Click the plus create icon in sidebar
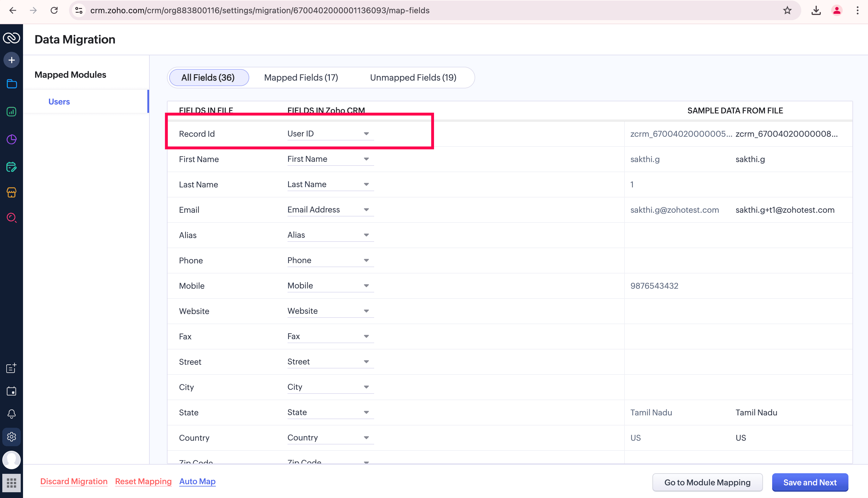Screen dimensions: 868x498 [12, 60]
